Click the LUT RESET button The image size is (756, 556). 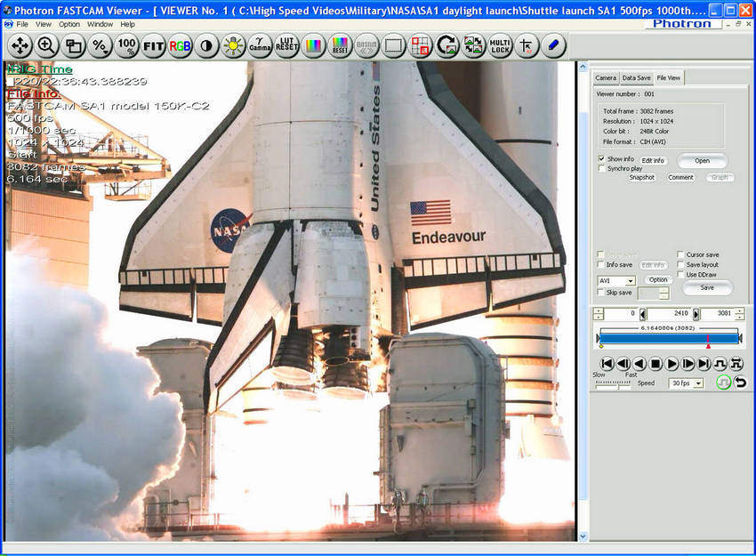pyautogui.click(x=287, y=46)
